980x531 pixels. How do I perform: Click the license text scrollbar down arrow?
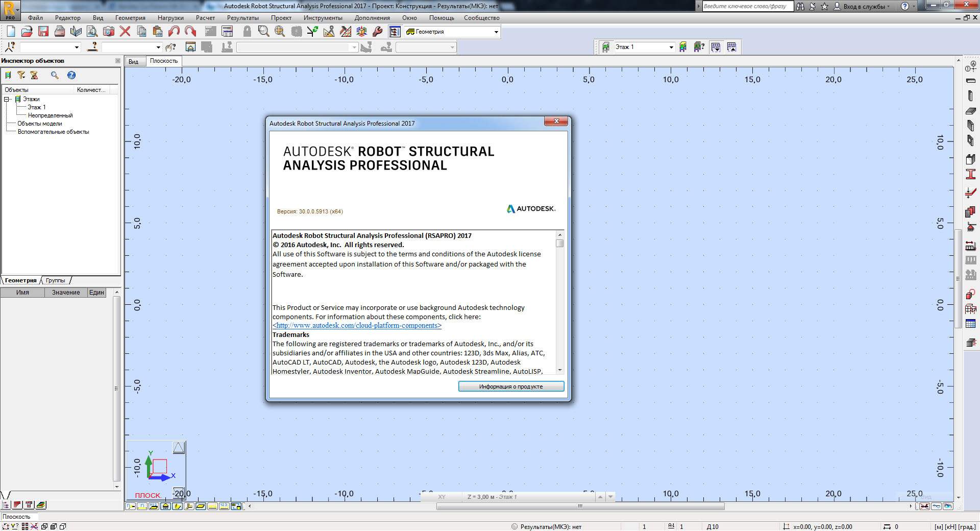click(560, 370)
